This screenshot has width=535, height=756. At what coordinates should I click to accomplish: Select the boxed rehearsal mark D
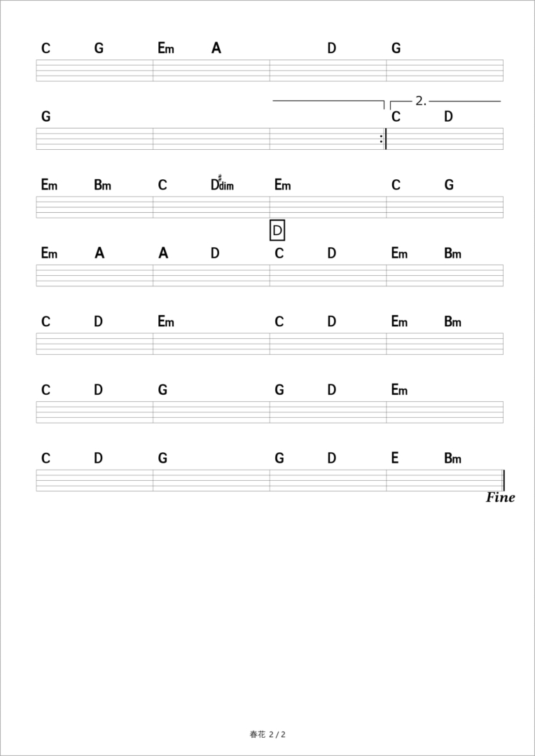pos(277,230)
